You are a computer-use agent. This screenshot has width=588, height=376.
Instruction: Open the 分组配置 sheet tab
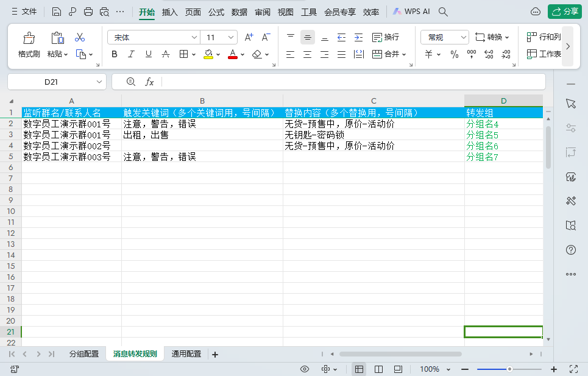(x=84, y=354)
